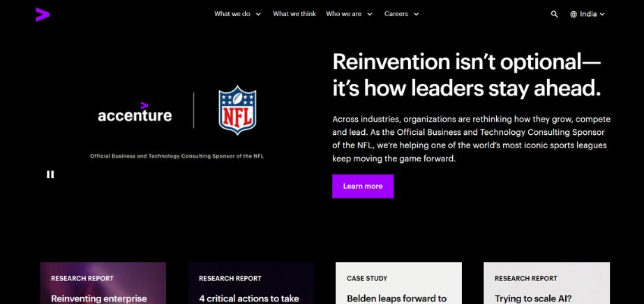Open the Careers dropdown menu

click(x=401, y=14)
